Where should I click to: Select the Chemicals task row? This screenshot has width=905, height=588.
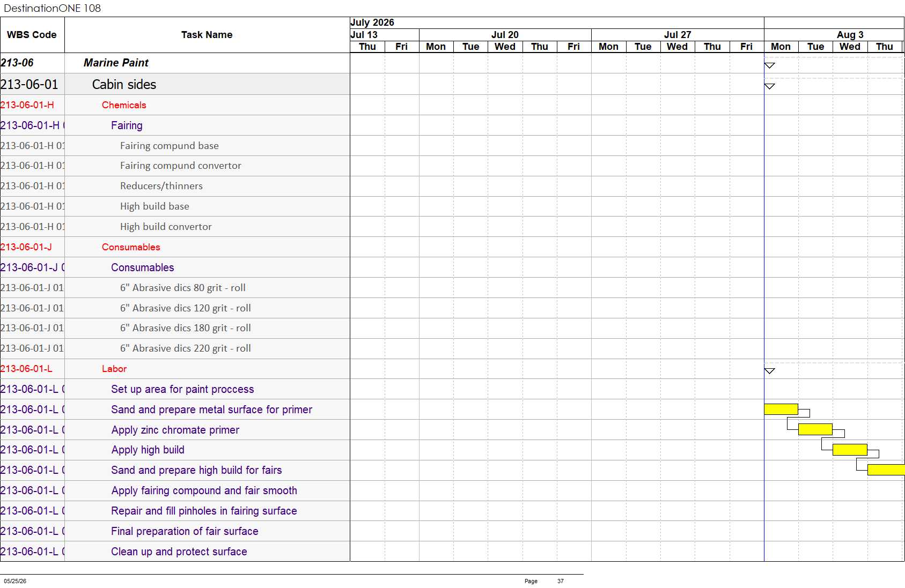[175, 105]
